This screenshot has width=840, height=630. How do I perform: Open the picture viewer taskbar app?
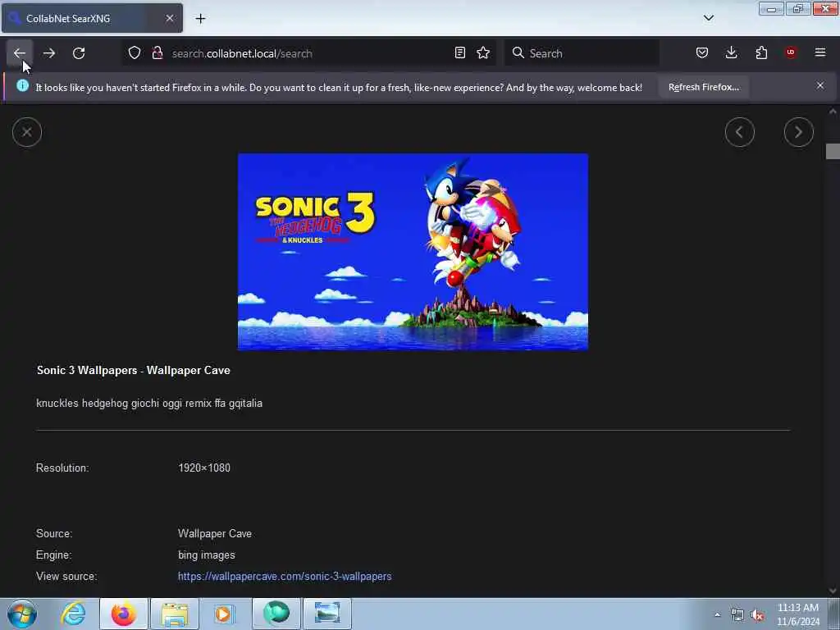327,614
